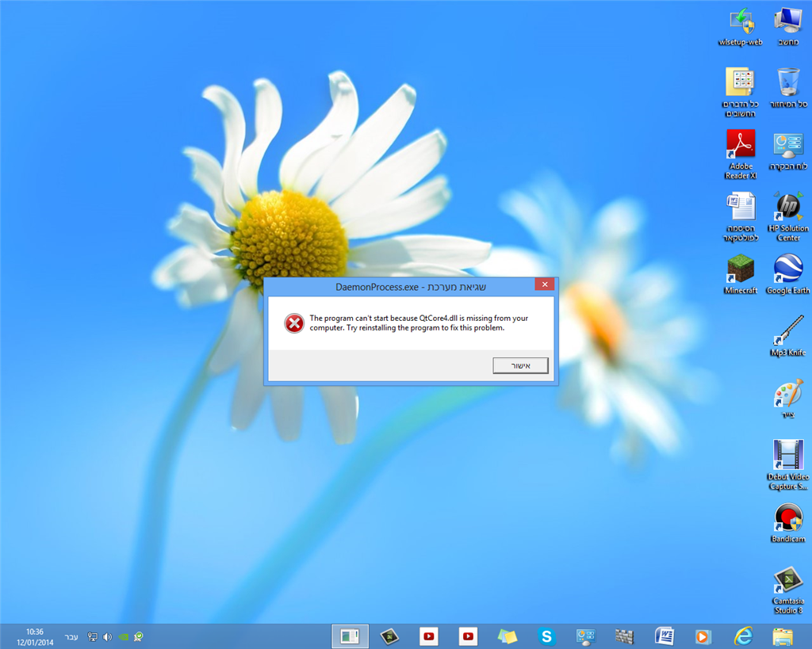Click the green NVIDIA tray icon
Screen dimensions: 812x649
[x=123, y=636]
